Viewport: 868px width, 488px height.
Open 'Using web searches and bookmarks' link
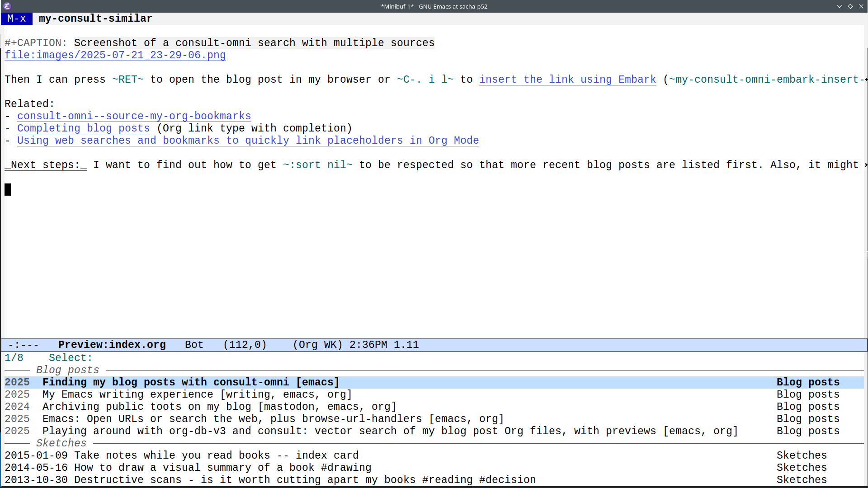tap(248, 141)
